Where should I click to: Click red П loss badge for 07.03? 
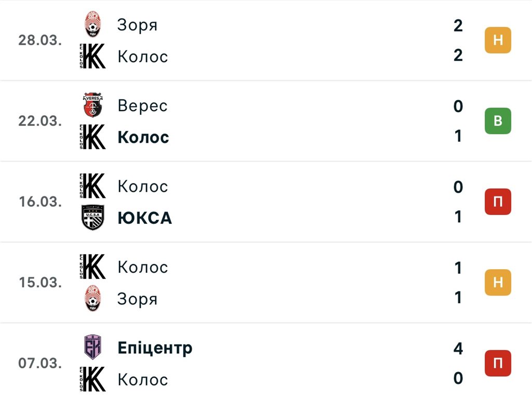point(498,363)
